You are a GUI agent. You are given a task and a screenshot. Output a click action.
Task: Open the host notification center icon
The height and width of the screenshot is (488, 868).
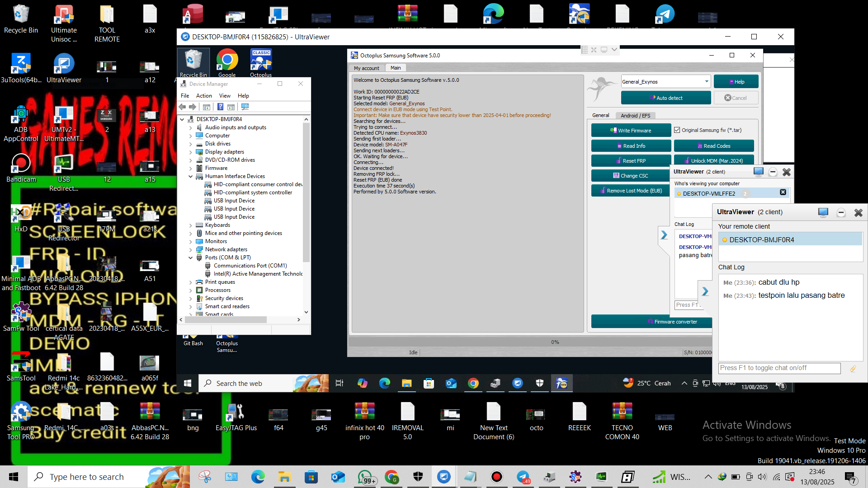pyautogui.click(x=849, y=477)
